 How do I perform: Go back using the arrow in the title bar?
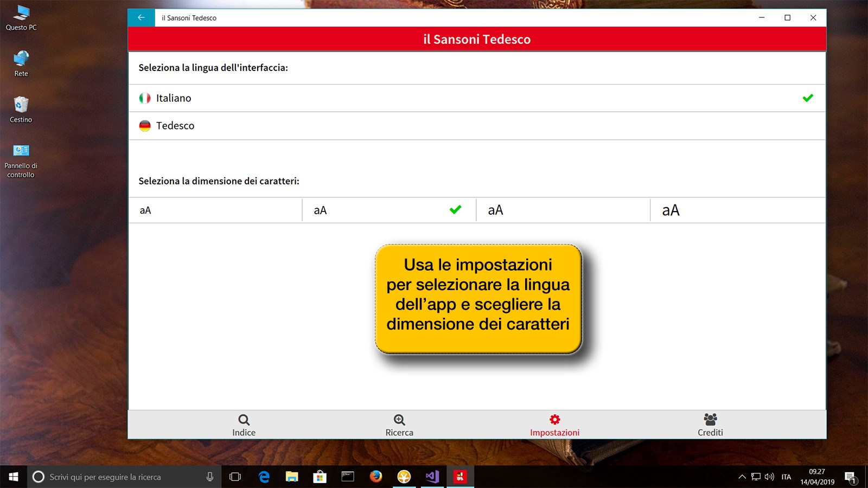click(141, 18)
